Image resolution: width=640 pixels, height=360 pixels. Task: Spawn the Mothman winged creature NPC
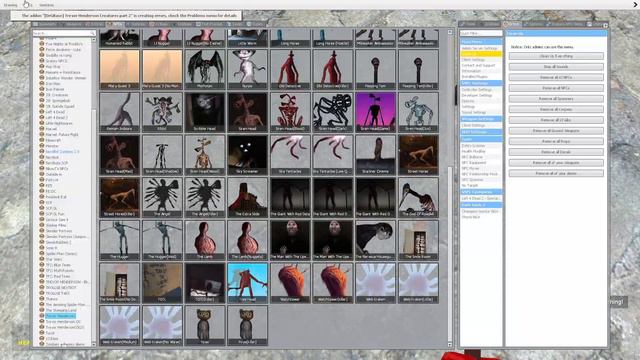[x=205, y=69]
